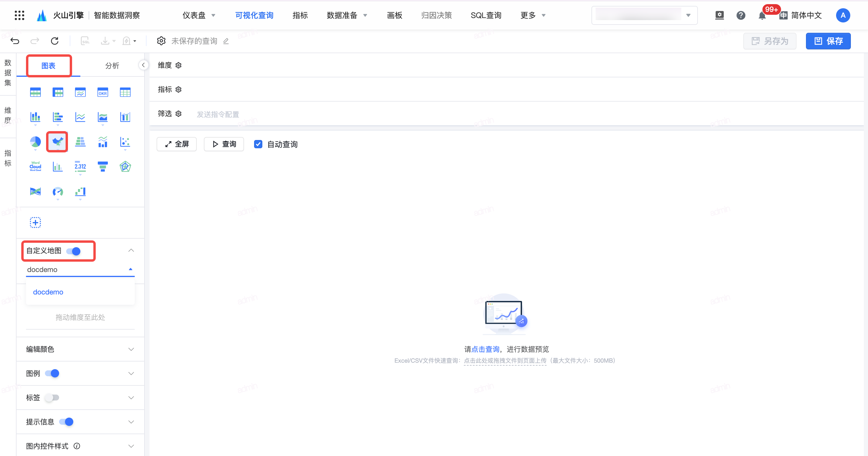Viewport: 868px width, 456px height.
Task: Open the 更多 dropdown menu
Action: 532,15
